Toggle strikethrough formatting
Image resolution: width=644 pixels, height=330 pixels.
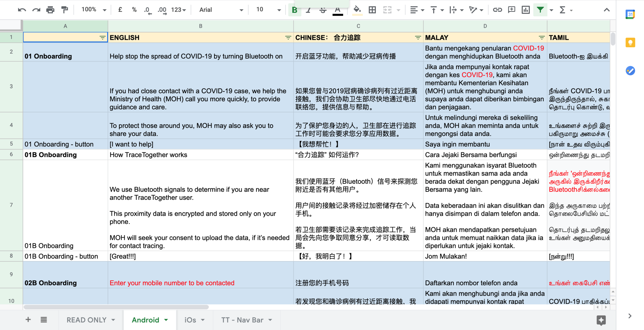point(323,10)
